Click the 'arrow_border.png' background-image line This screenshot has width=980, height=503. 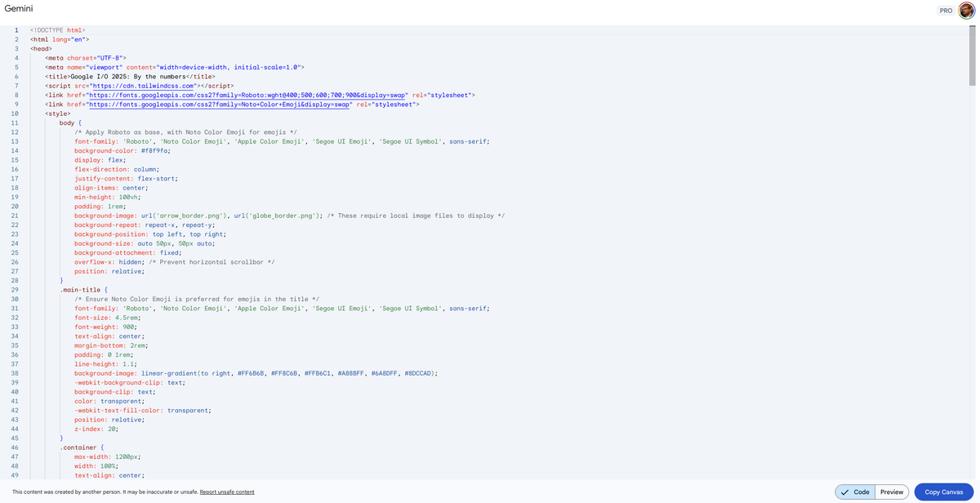click(289, 216)
